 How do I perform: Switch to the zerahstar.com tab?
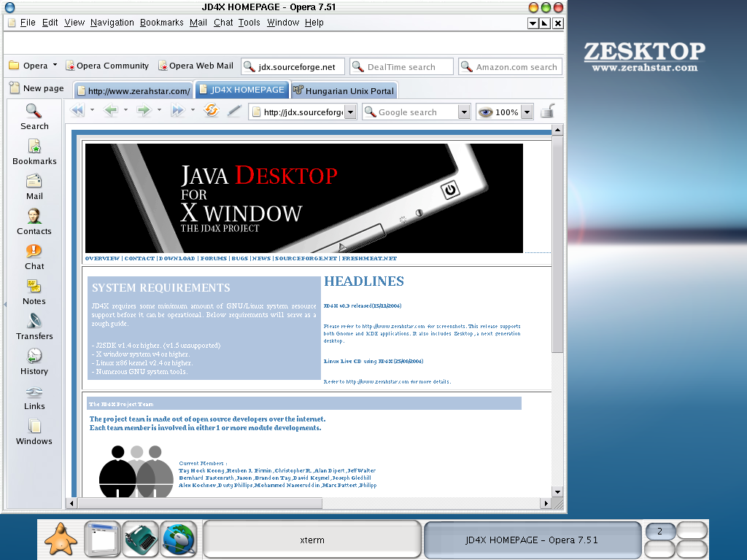(134, 90)
